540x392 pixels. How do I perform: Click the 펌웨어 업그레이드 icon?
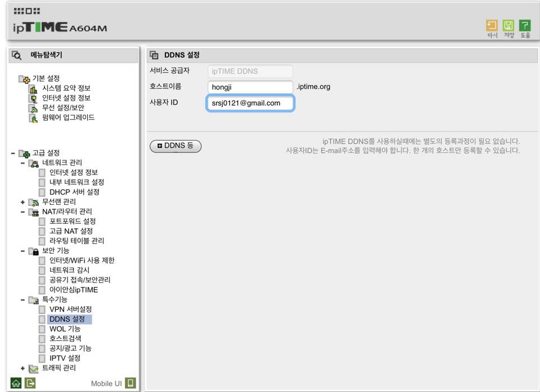tap(33, 118)
